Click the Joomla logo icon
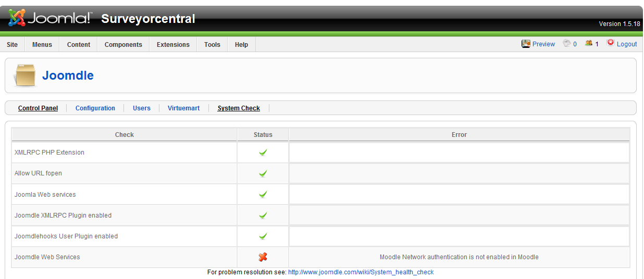Screen dimensions: 644x279 coord(17,18)
